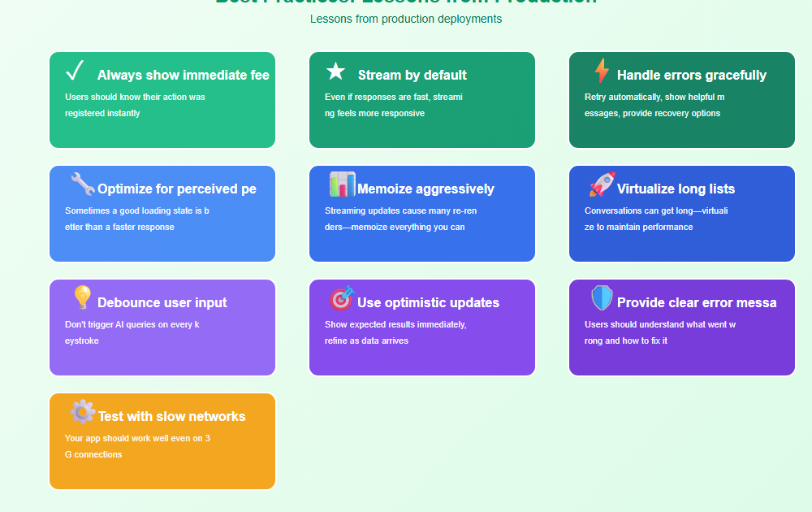
Task: Open the 'Memoize aggressively' card title
Action: pos(425,189)
